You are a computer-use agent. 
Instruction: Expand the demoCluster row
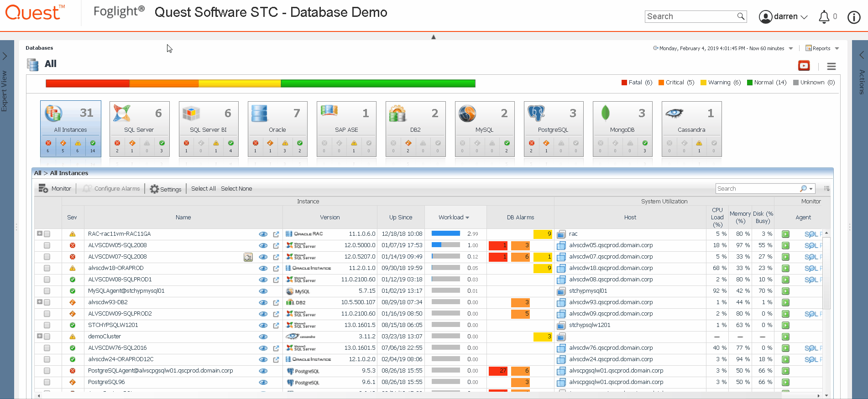[x=40, y=336]
